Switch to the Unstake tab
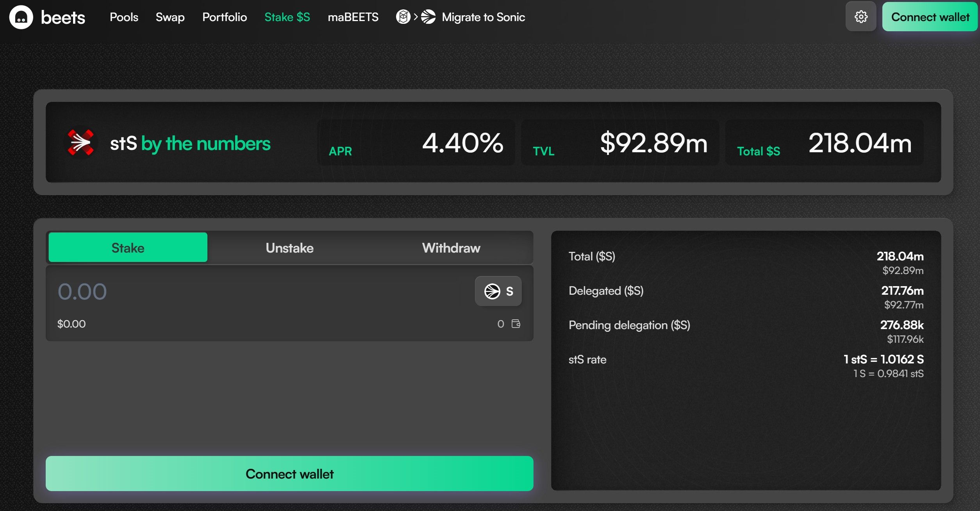Viewport: 980px width, 511px height. [289, 247]
